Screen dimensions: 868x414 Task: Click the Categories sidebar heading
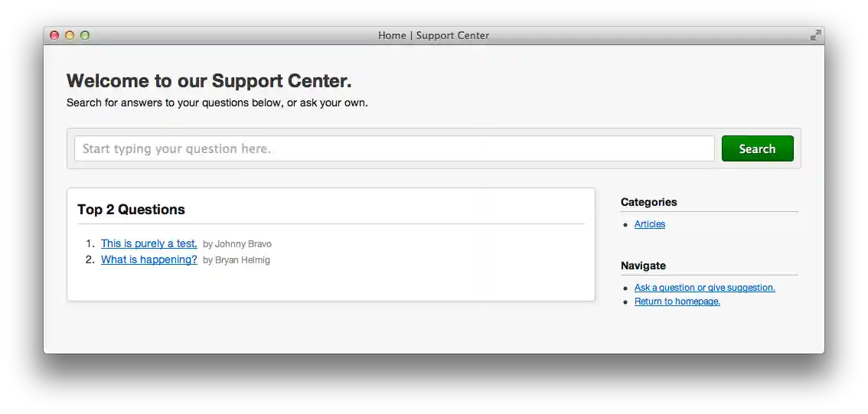click(x=648, y=202)
